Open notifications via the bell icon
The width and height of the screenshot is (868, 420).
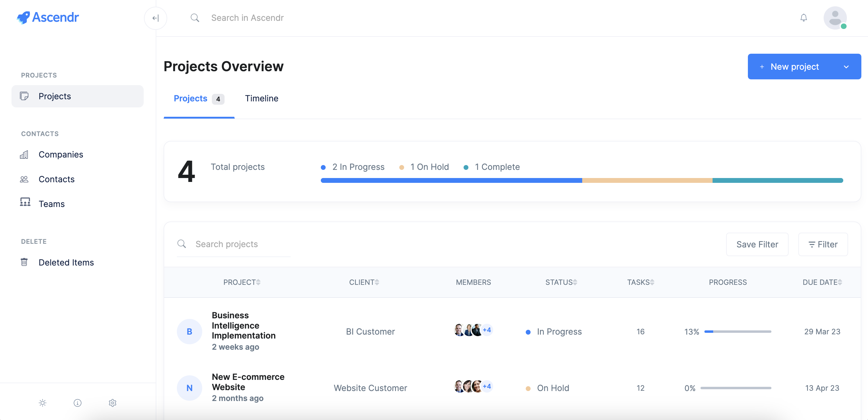804,17
